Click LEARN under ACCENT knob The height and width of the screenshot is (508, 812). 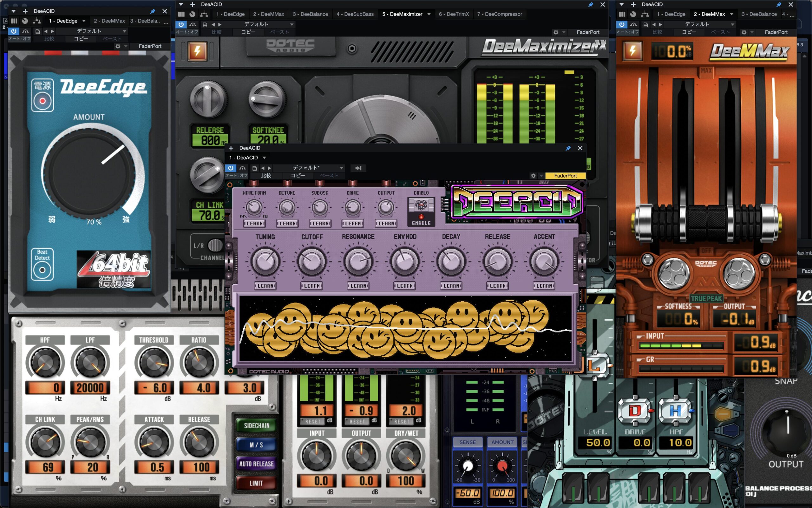[x=544, y=286]
